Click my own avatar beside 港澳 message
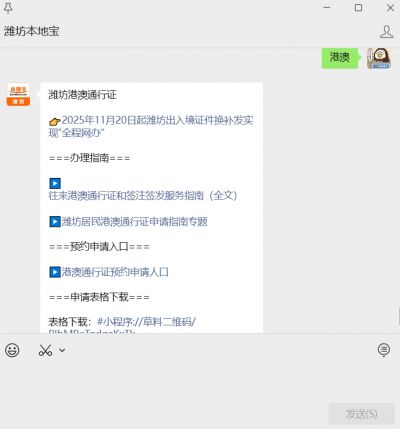 pyautogui.click(x=379, y=58)
